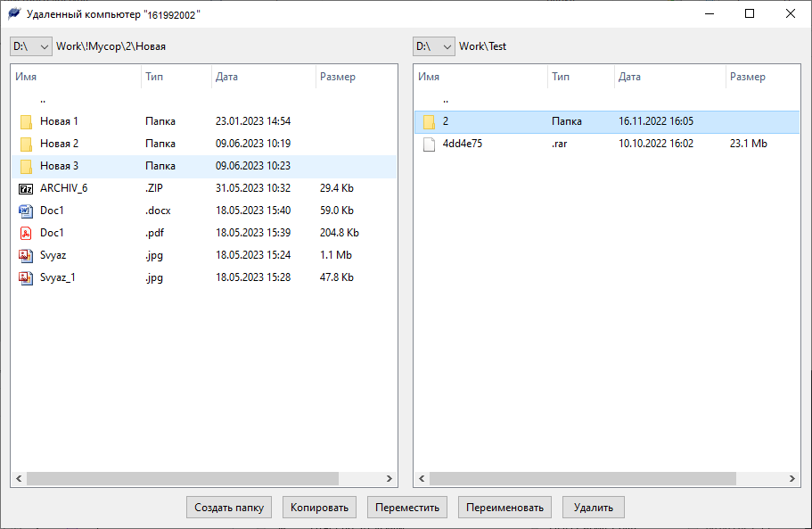This screenshot has height=529, width=812.
Task: Select the ARCHIV_6 ZIP archive icon
Action: pos(26,188)
